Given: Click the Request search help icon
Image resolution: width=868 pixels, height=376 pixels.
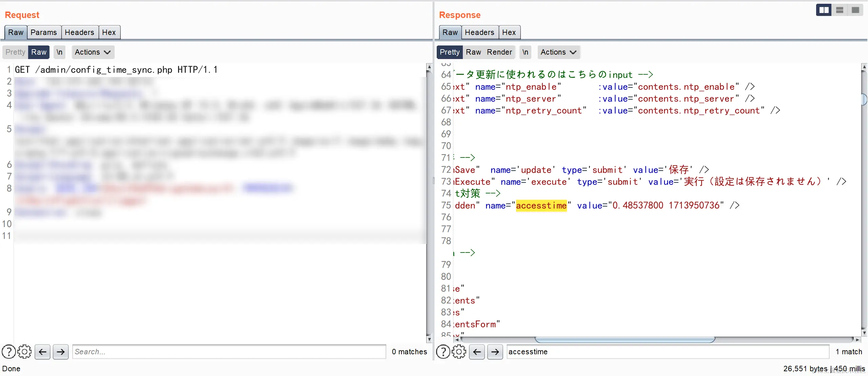Looking at the screenshot, I should (x=9, y=352).
